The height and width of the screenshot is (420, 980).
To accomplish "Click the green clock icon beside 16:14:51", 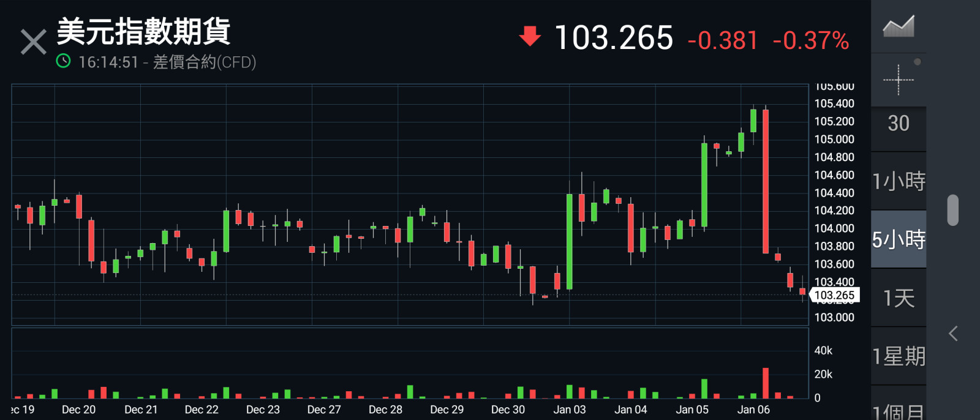I will [63, 61].
